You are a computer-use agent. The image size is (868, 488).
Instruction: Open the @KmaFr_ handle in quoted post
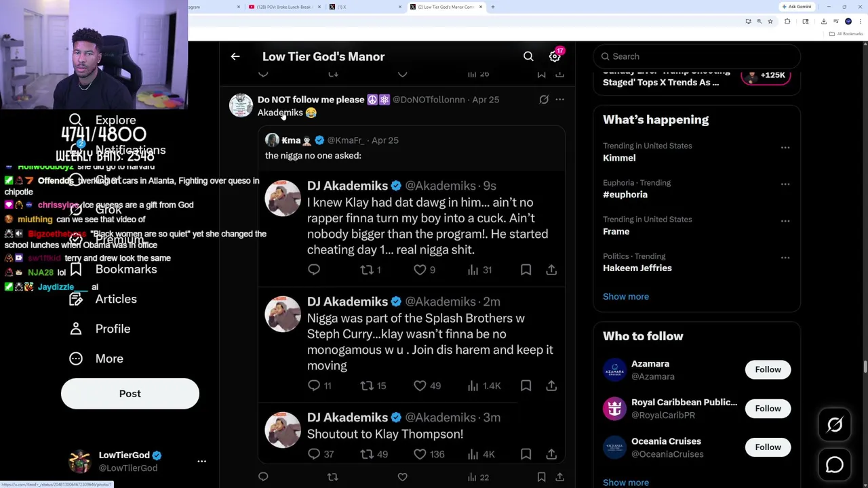(x=346, y=140)
